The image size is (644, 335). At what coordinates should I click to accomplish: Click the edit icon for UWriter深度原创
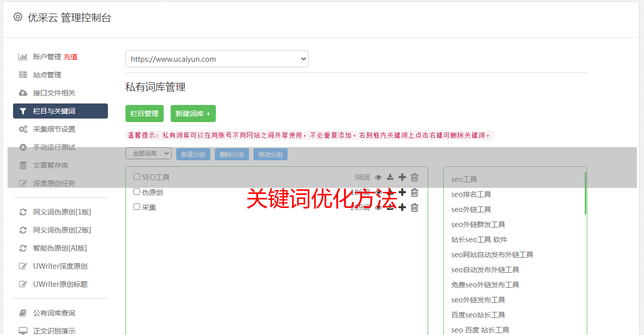coord(23,266)
